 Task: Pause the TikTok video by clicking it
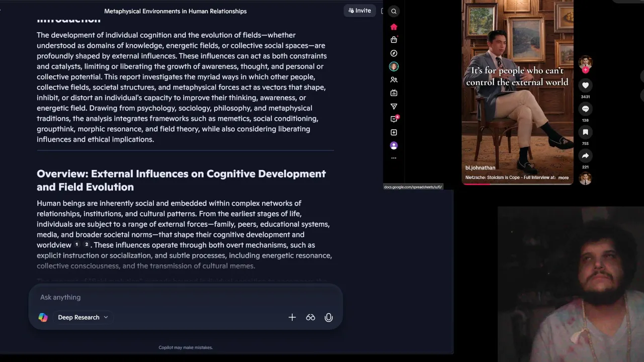tap(517, 92)
